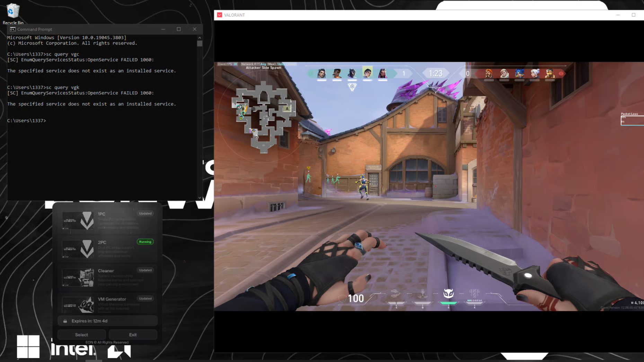Click the Command Prompt scrollbar down arrow
644x362 pixels.
coord(200,198)
